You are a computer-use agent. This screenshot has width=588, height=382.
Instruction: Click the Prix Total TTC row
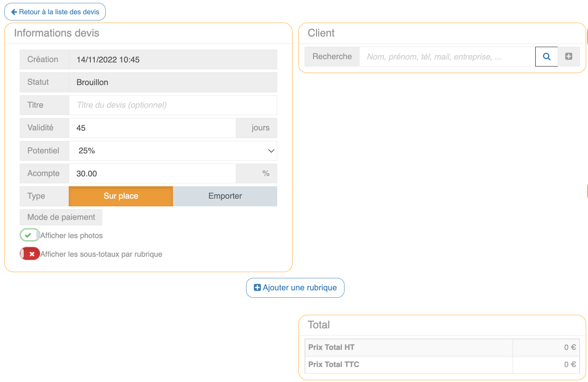coord(442,364)
